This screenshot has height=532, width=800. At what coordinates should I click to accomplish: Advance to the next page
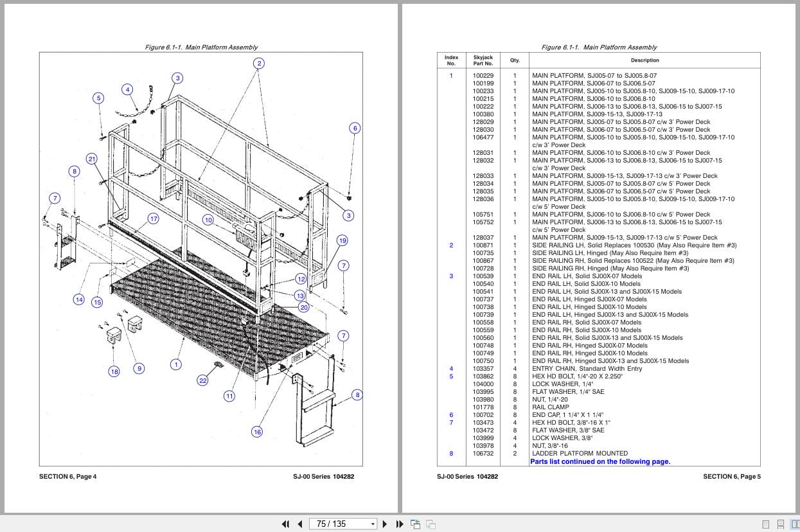click(384, 524)
